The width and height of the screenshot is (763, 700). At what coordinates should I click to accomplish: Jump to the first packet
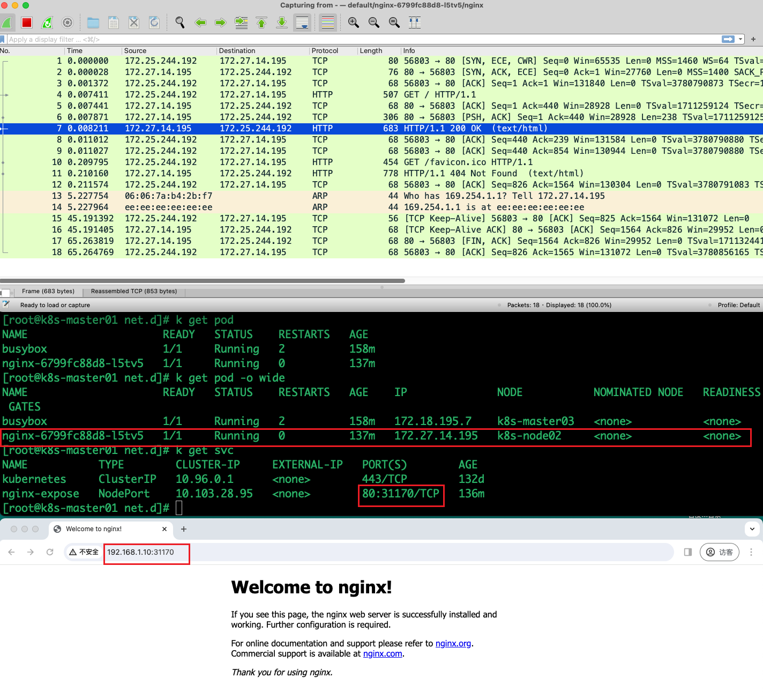[261, 23]
